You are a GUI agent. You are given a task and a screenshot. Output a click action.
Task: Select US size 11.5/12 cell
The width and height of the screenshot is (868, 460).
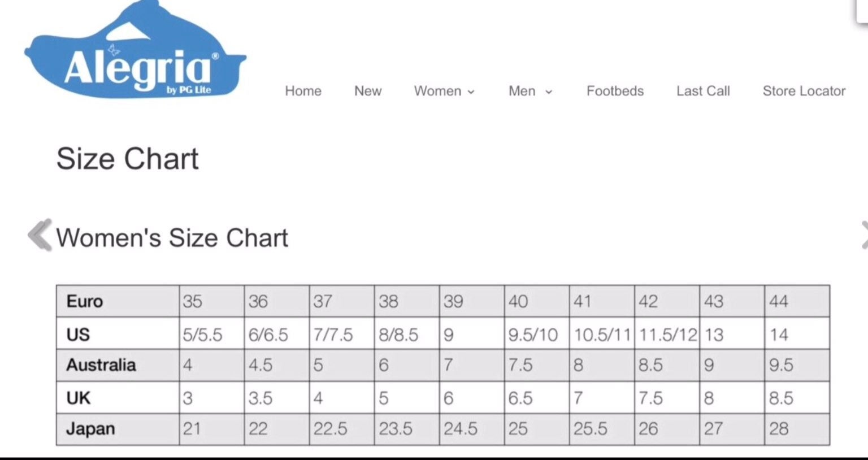(x=667, y=333)
